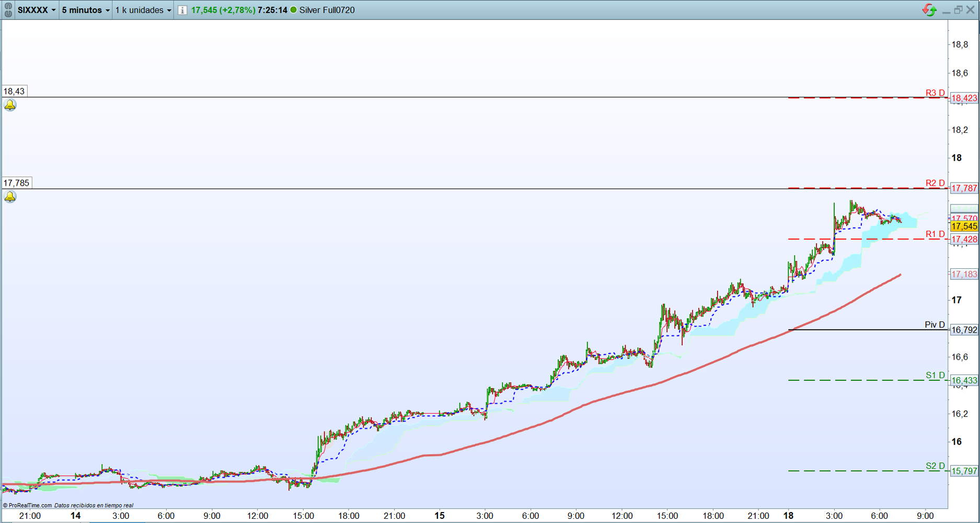This screenshot has width=980, height=523.
Task: Click the 18,2 price axis label
Action: click(960, 130)
